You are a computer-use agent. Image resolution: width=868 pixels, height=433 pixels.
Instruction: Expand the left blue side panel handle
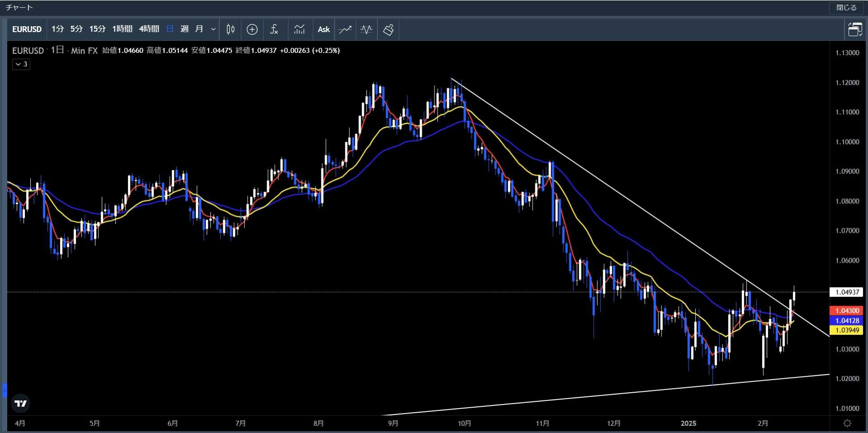[5, 390]
